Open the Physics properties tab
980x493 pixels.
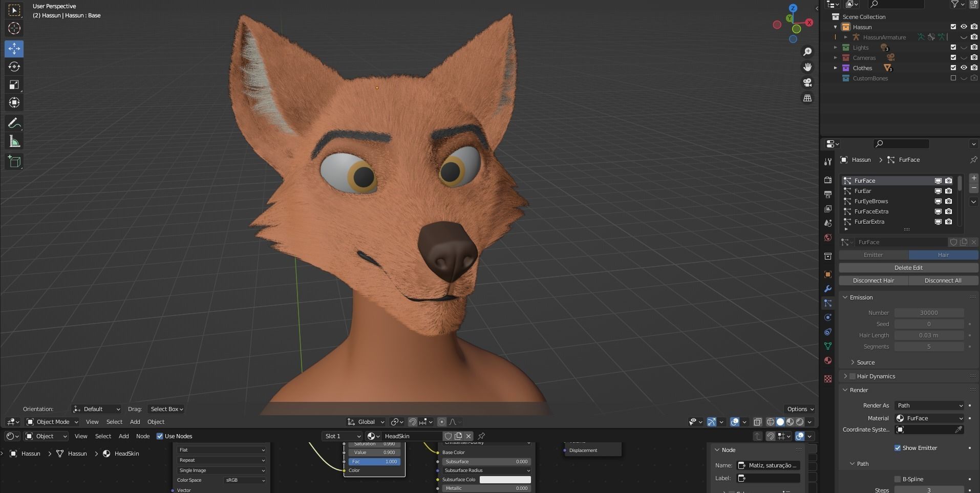pos(828,317)
